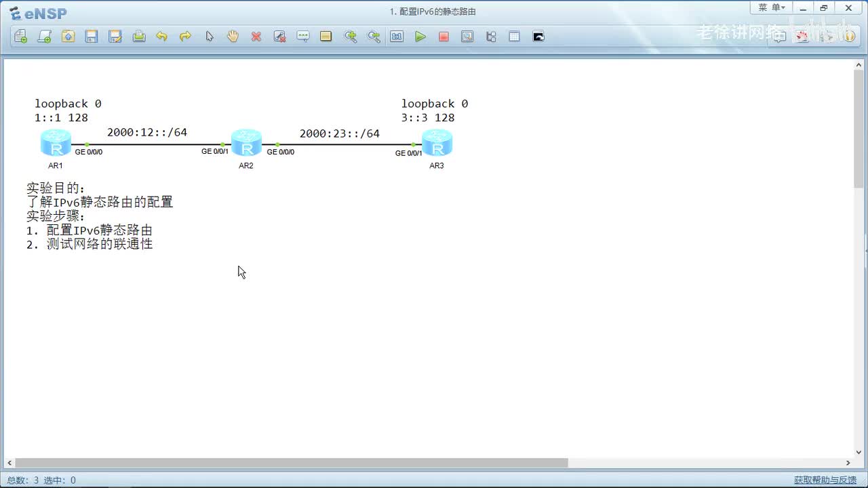The height and width of the screenshot is (488, 868).
Task: Select the AR2 router
Action: pyautogui.click(x=246, y=144)
